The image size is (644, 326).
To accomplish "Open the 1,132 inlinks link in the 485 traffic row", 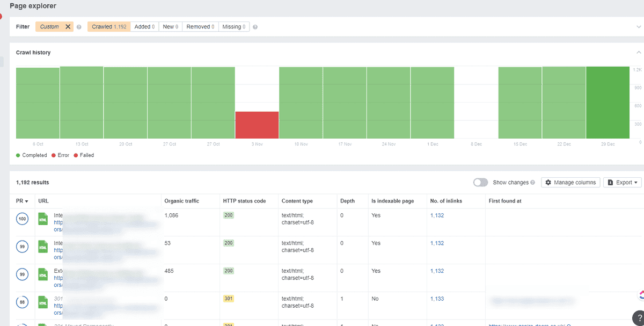I will point(437,271).
